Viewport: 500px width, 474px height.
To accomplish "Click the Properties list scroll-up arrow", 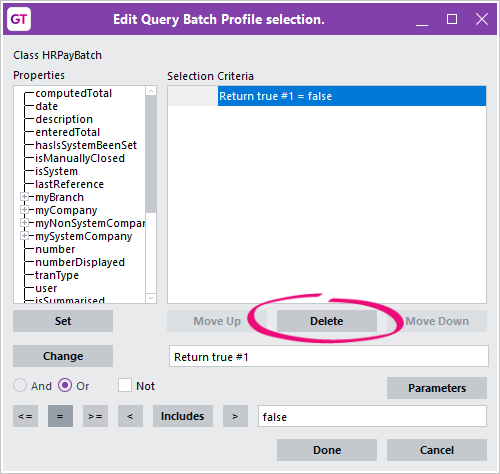I will tap(151, 91).
